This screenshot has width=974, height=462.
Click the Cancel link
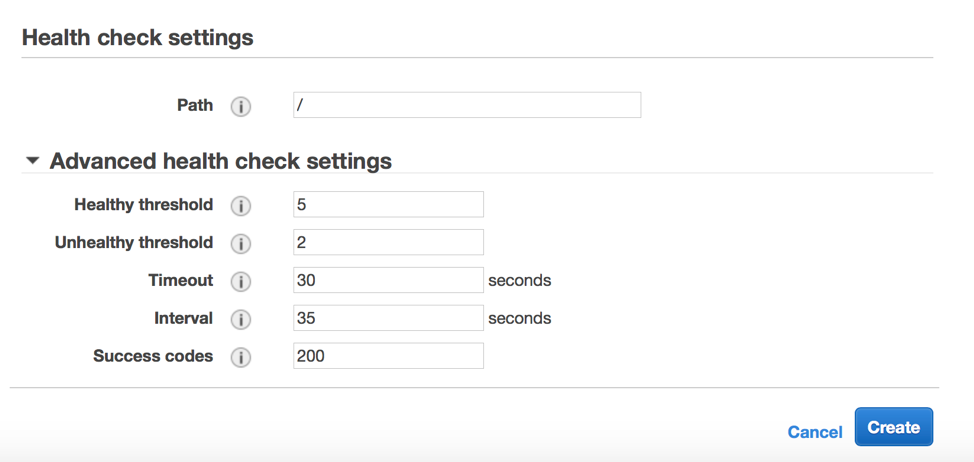[x=814, y=432]
